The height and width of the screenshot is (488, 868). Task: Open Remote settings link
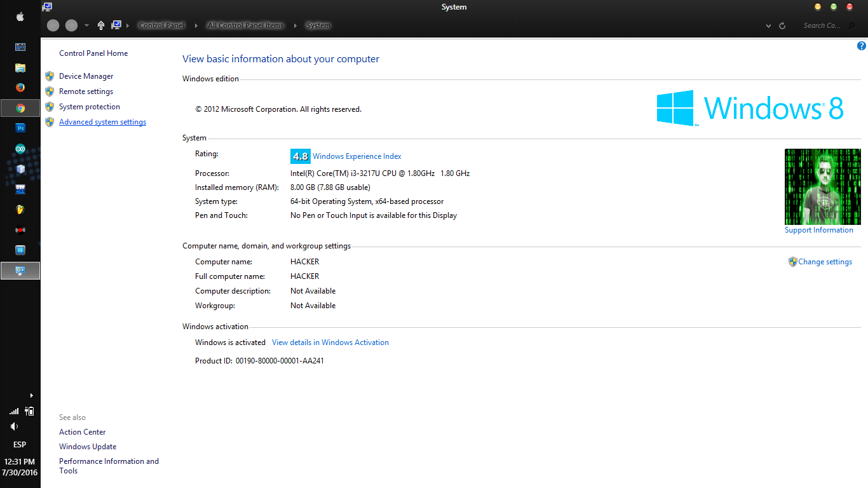(86, 91)
